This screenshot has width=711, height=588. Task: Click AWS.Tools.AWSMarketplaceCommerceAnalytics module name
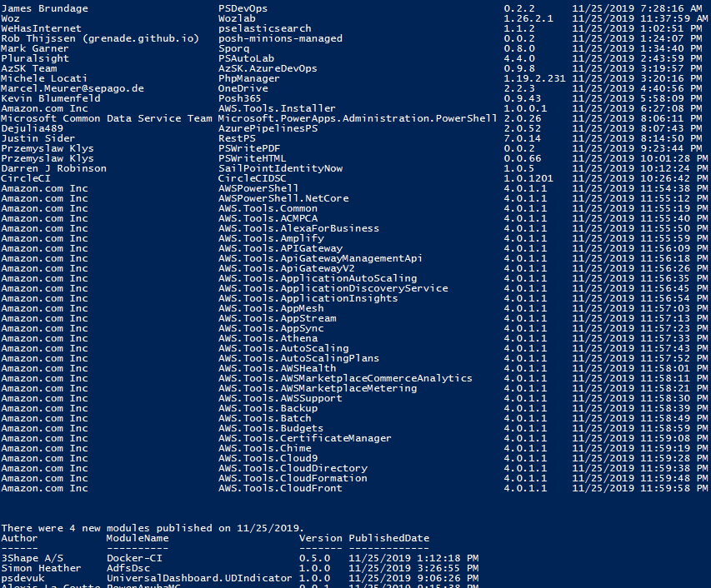click(345, 378)
